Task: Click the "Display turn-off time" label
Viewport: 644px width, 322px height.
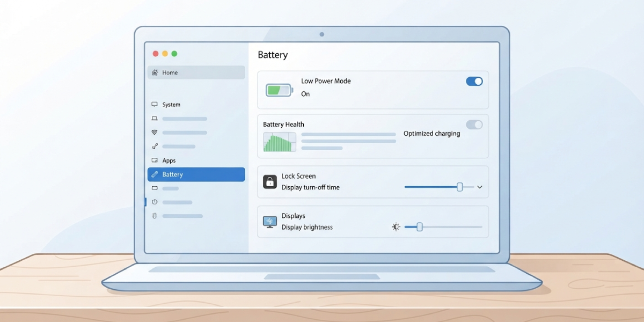Action: pos(311,187)
